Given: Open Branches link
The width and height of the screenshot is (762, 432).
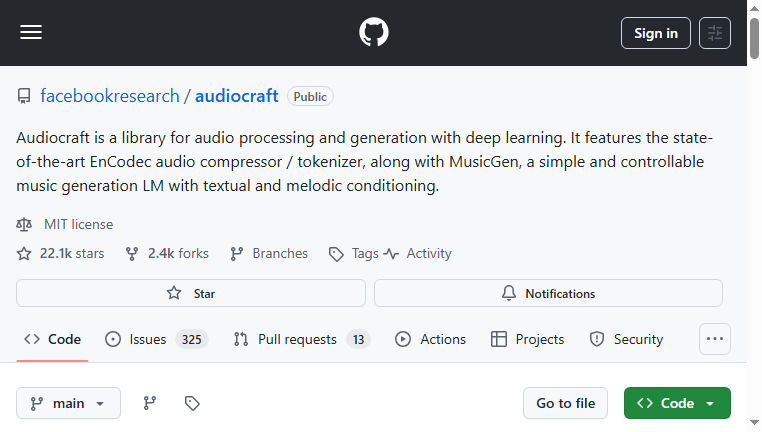Looking at the screenshot, I should [280, 254].
